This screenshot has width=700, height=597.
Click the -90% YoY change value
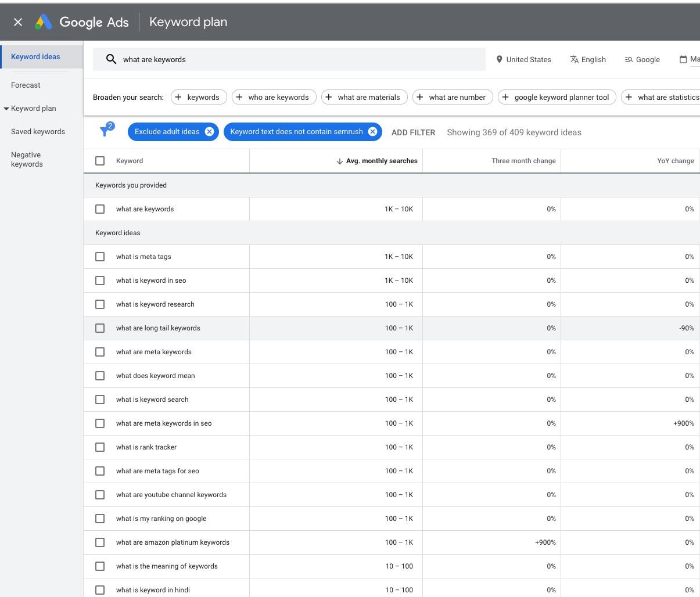[x=686, y=328]
